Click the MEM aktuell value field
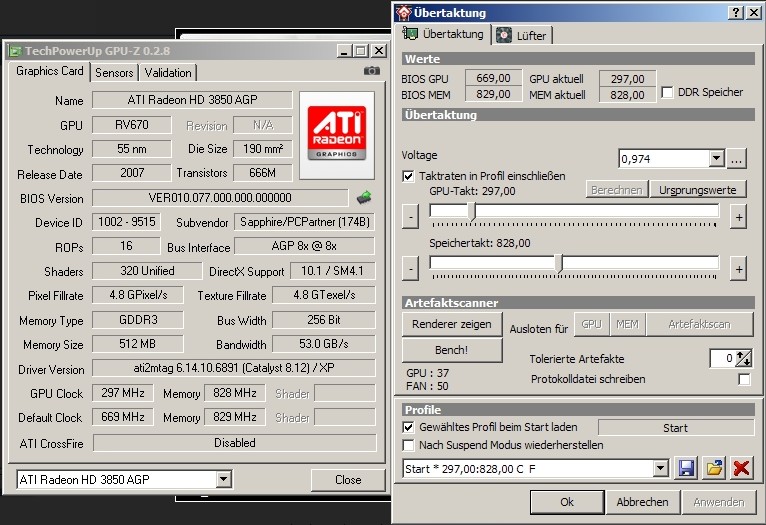The image size is (766, 525). pyautogui.click(x=627, y=94)
